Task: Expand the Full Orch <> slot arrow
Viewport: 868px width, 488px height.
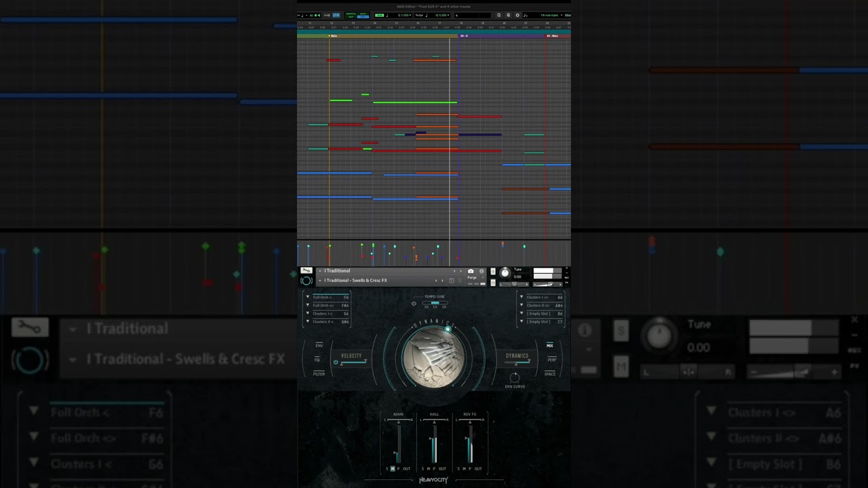Action: 307,305
